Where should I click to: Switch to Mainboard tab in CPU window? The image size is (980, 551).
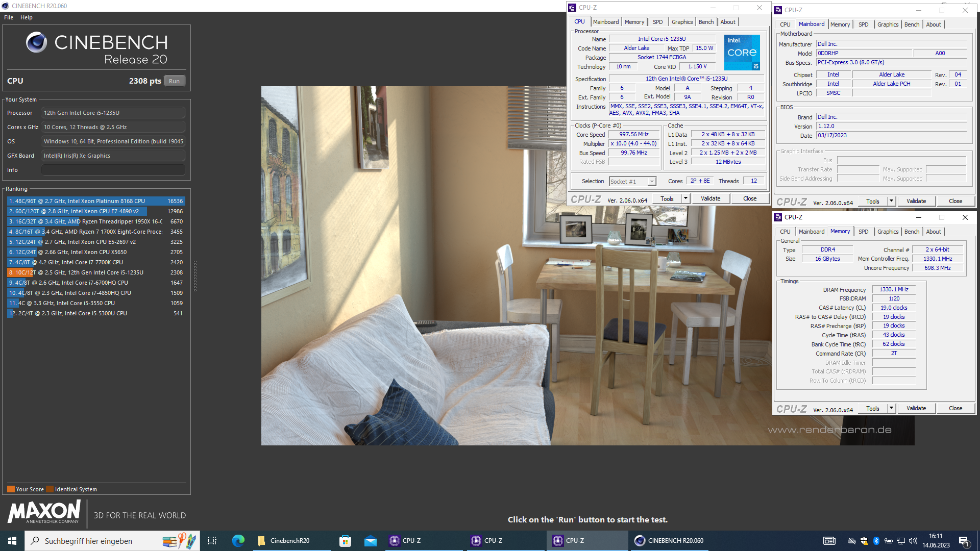coord(606,22)
